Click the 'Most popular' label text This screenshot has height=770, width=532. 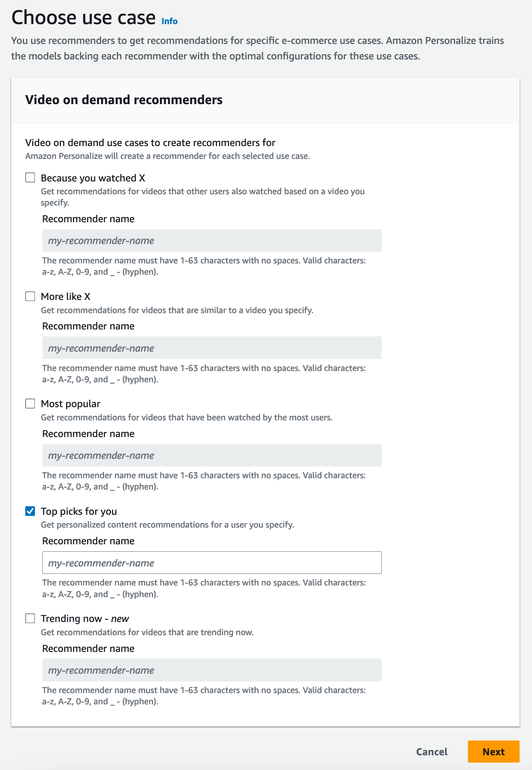(x=71, y=404)
